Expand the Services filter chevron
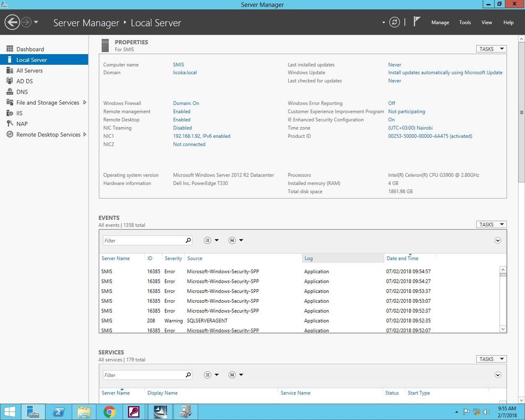 tap(498, 375)
